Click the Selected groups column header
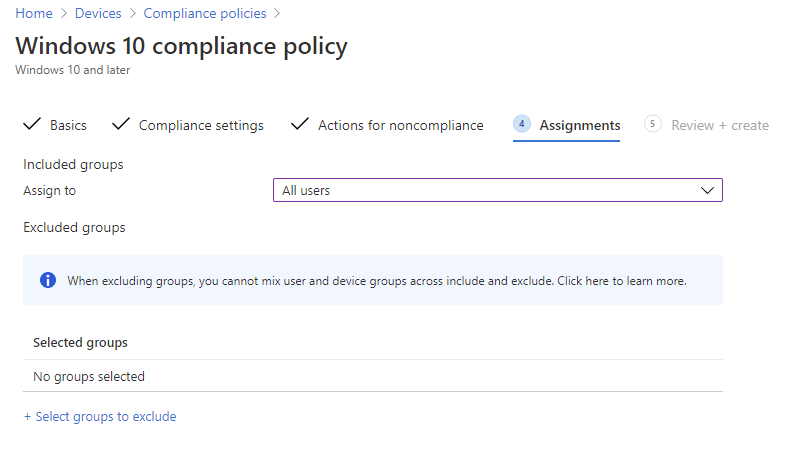Screen dimensions: 806x449 click(x=80, y=342)
